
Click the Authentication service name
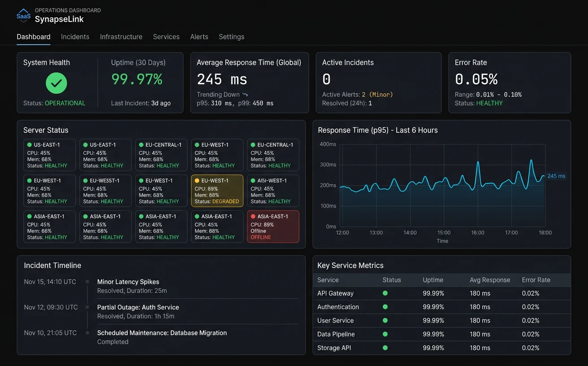click(338, 307)
